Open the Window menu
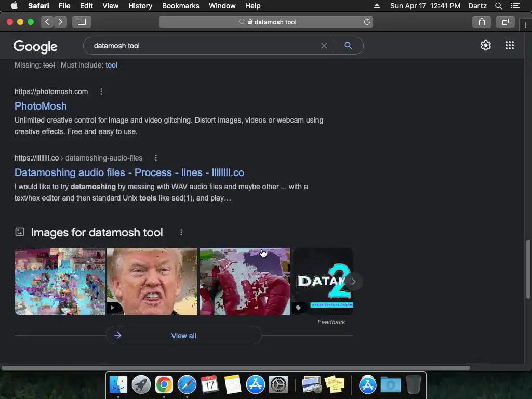The height and width of the screenshot is (399, 532). click(x=222, y=6)
